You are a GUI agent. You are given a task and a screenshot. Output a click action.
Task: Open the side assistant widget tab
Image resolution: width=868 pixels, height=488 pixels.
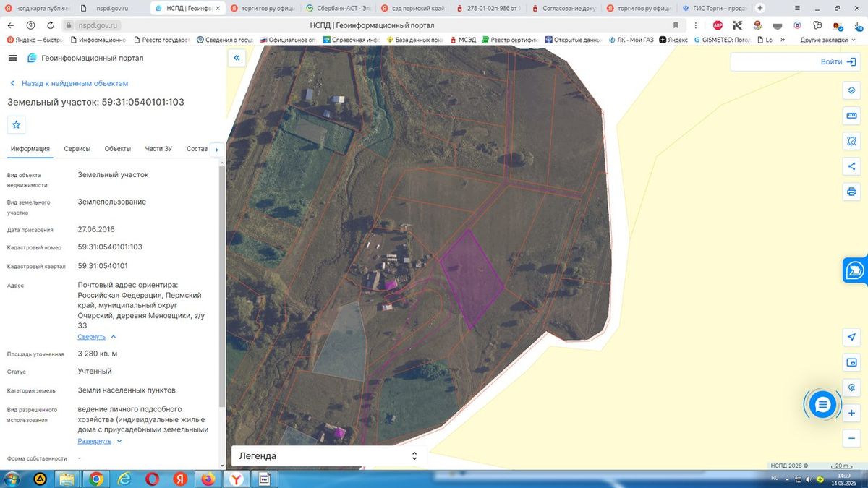(856, 270)
